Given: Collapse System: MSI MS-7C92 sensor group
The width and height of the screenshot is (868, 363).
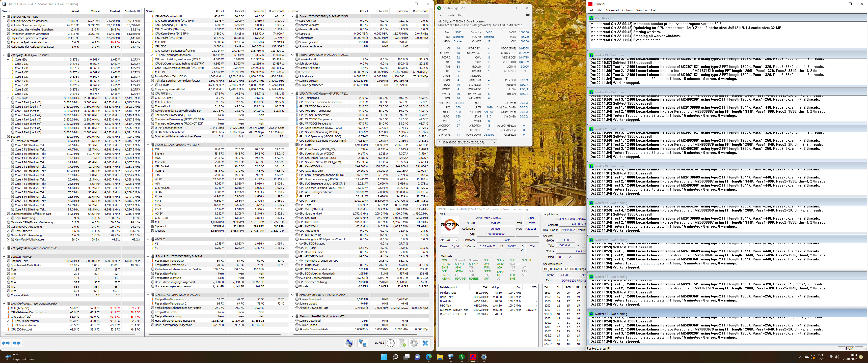Looking at the screenshot, I should (4, 16).
